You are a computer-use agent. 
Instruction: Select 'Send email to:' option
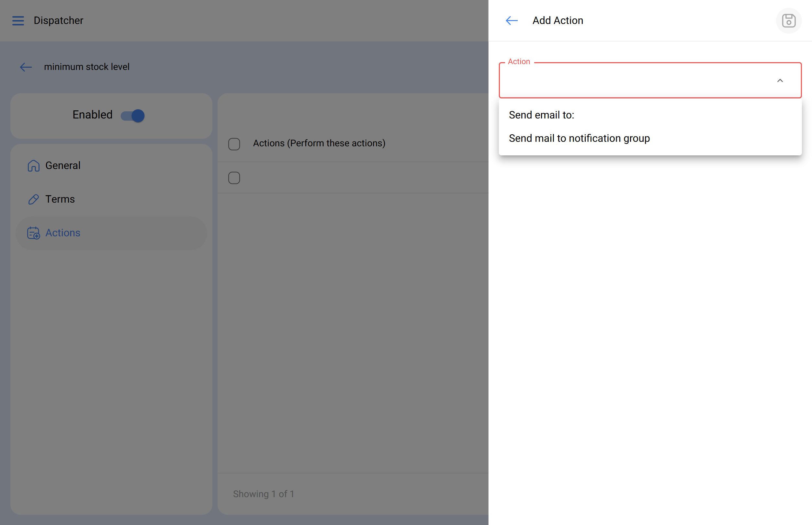541,115
